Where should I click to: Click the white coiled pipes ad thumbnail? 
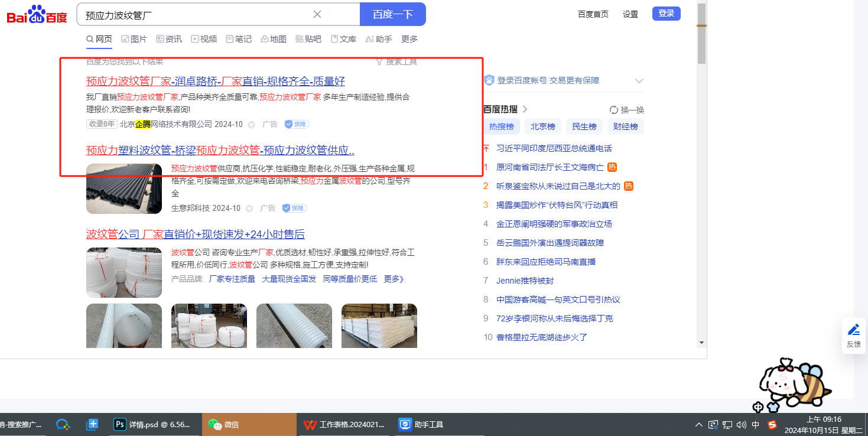click(124, 272)
